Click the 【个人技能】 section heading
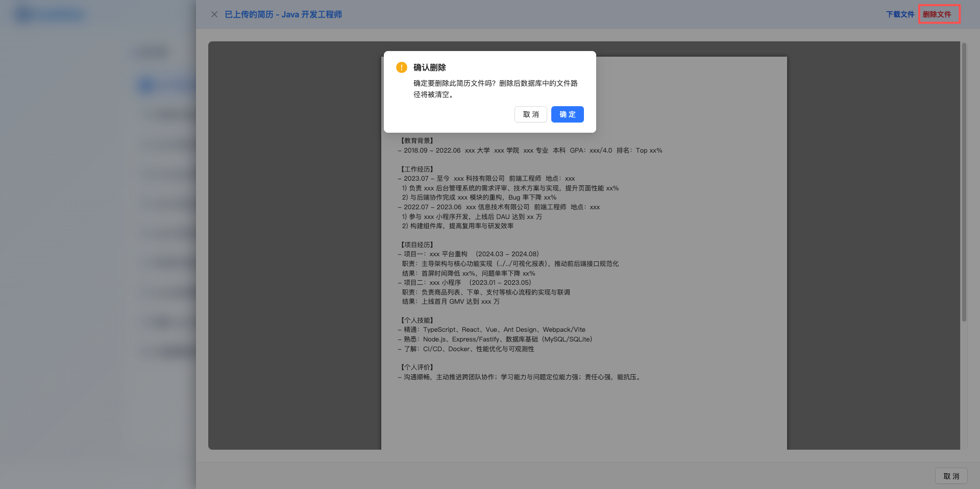 [417, 320]
